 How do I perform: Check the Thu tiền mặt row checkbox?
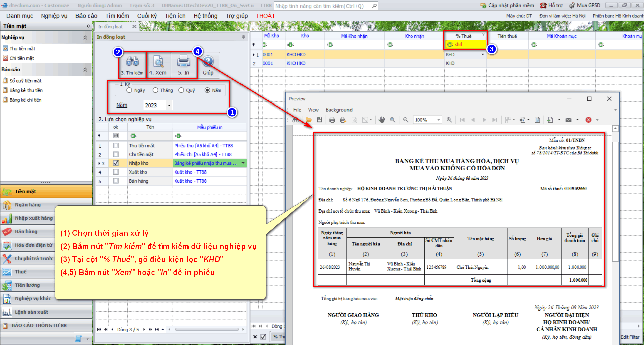tap(116, 146)
